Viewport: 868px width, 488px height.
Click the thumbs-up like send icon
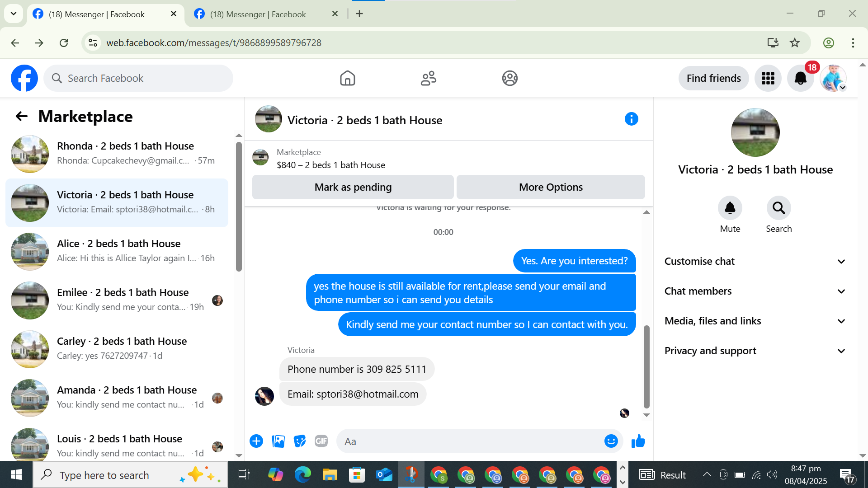point(638,441)
